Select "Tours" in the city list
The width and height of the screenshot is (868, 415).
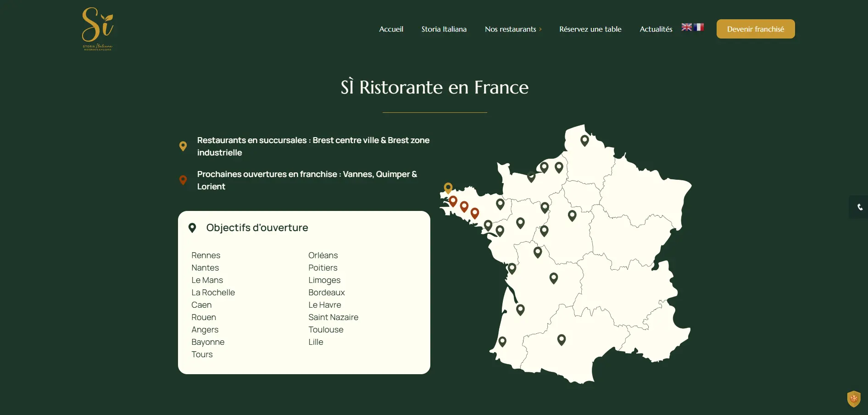(202, 354)
